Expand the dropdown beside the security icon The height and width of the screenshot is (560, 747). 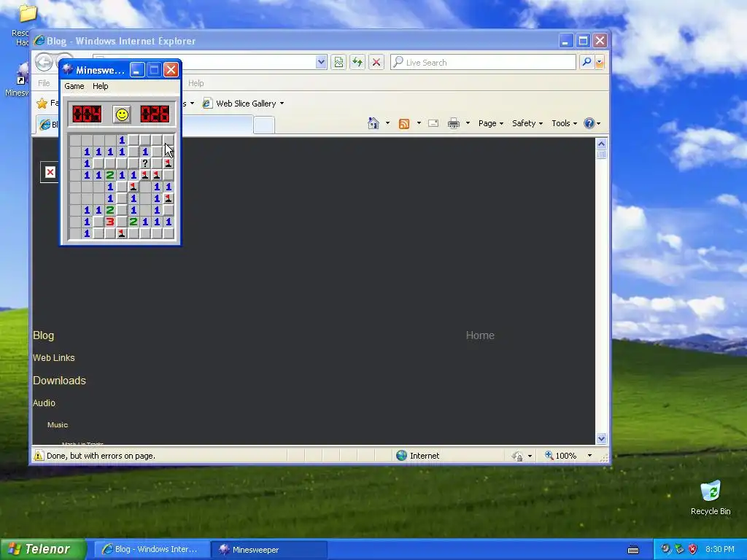[530, 456]
